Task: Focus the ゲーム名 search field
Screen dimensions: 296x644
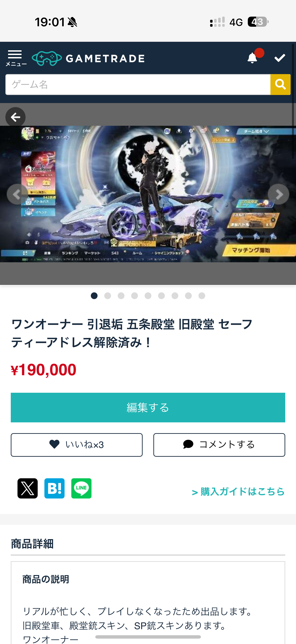Action: coord(138,84)
